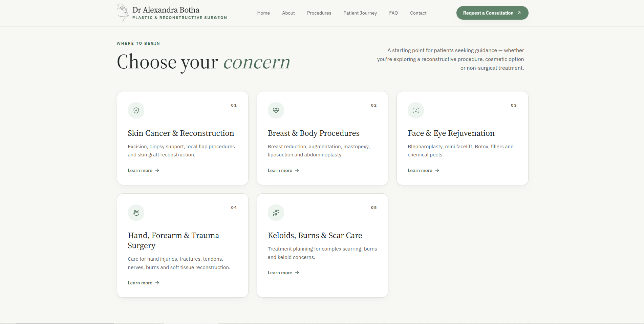
Task: Navigate to the Contact page
Action: coord(418,13)
